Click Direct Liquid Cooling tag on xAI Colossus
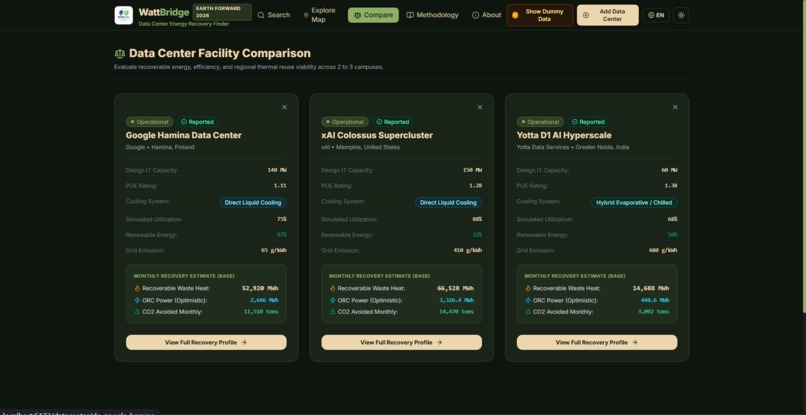Screen dimensions: 806x415 tap(448, 203)
